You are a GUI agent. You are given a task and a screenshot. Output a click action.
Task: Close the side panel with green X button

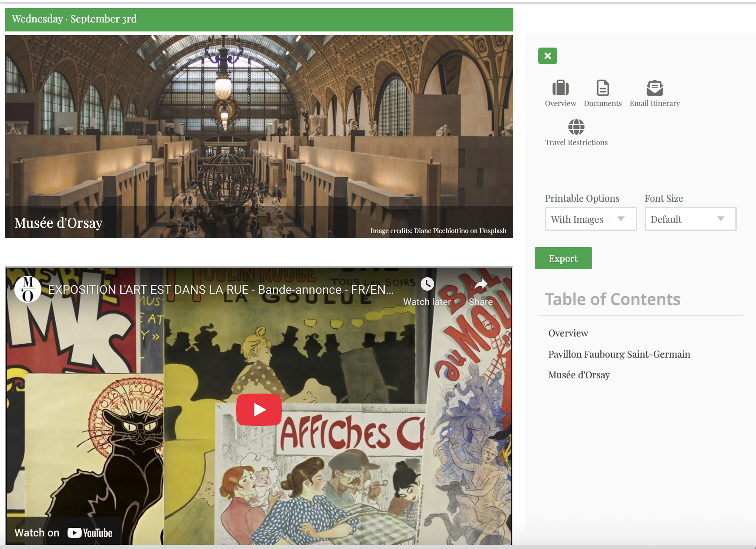coord(547,56)
